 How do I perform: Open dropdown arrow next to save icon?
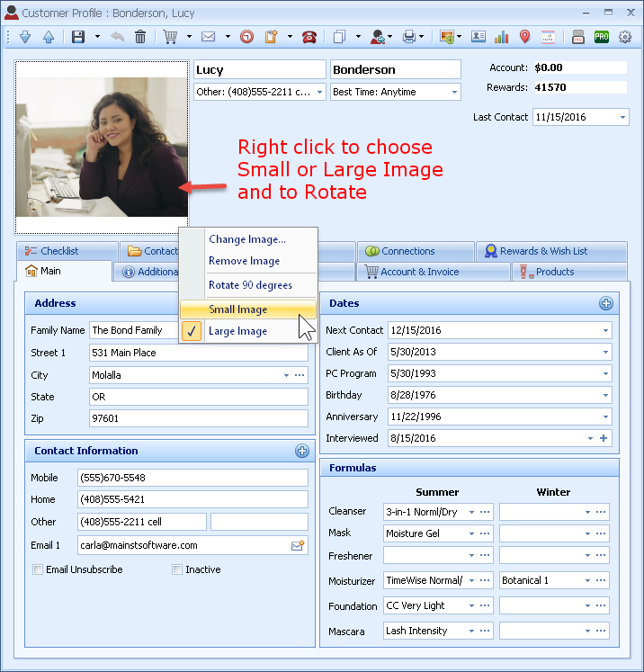[97, 37]
